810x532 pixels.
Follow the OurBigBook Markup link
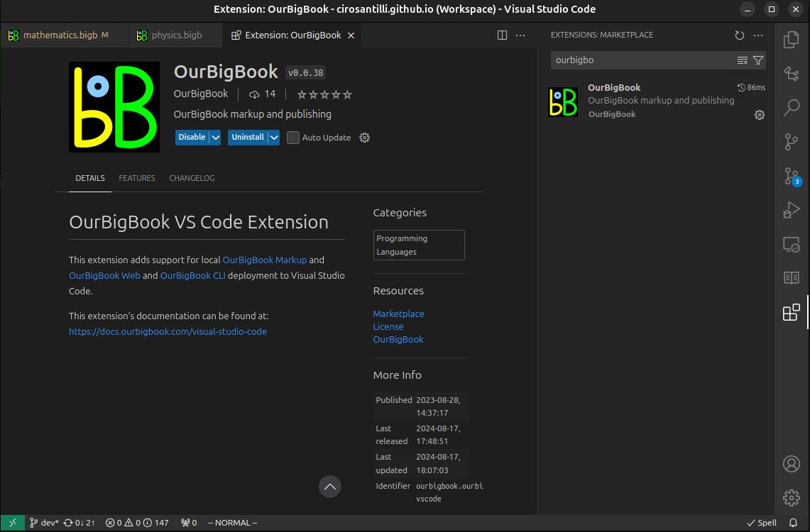point(265,260)
